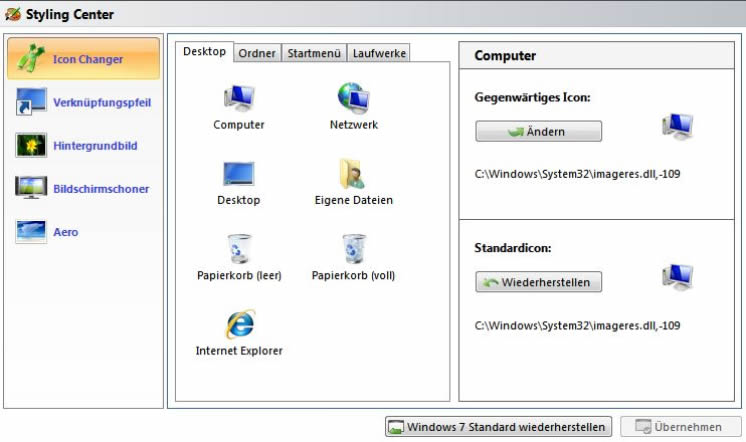Image resolution: width=746 pixels, height=442 pixels.
Task: Select the Desktop screen icon
Action: [x=239, y=174]
